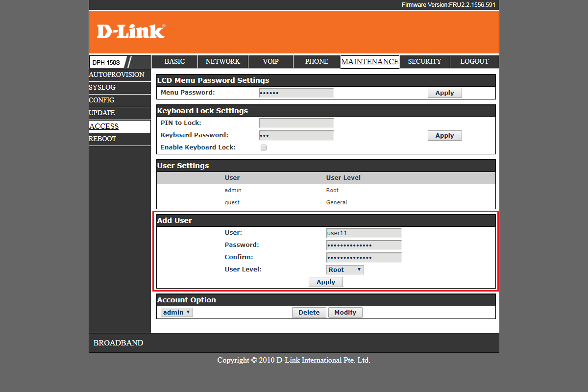
Task: Select the PHONE tab
Action: coord(317,62)
